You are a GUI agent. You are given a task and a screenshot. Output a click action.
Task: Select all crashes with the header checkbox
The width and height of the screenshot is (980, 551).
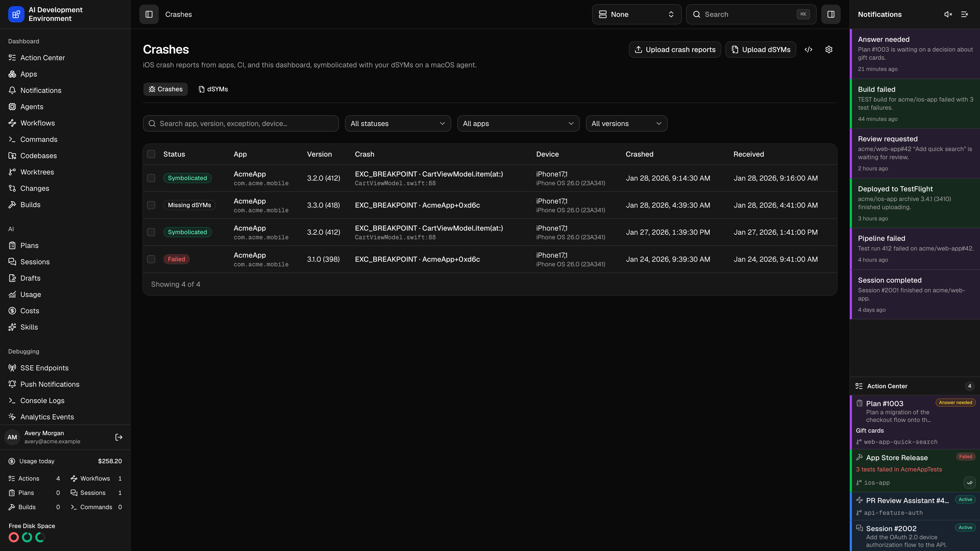coord(151,154)
